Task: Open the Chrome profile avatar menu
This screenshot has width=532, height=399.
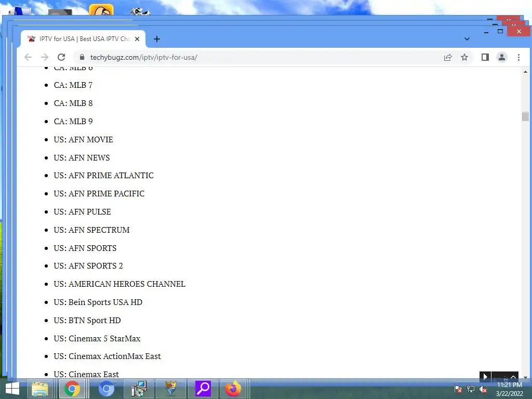Action: click(x=502, y=57)
